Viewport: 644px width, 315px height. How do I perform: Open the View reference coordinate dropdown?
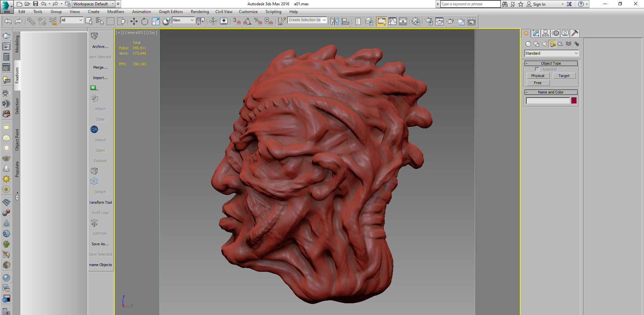point(183,20)
